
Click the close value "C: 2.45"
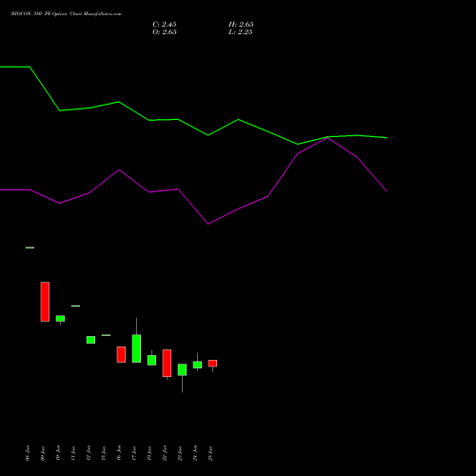click(x=165, y=25)
